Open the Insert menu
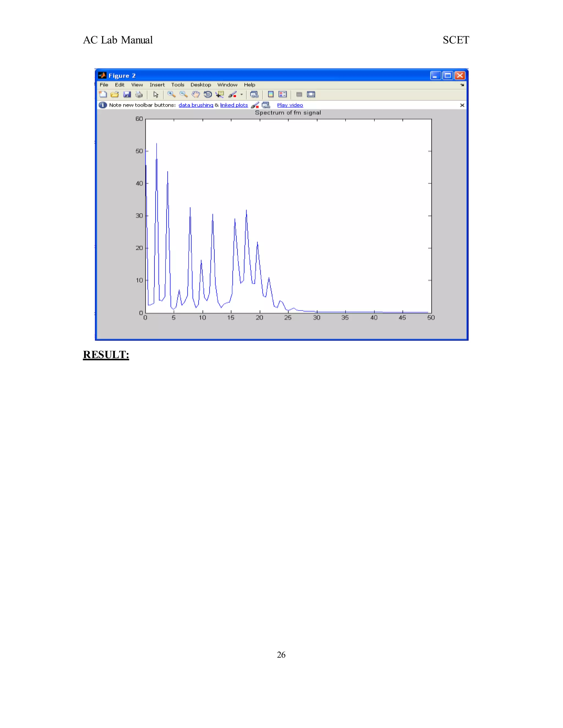Viewport: 563px width, 728px height. click(x=157, y=85)
